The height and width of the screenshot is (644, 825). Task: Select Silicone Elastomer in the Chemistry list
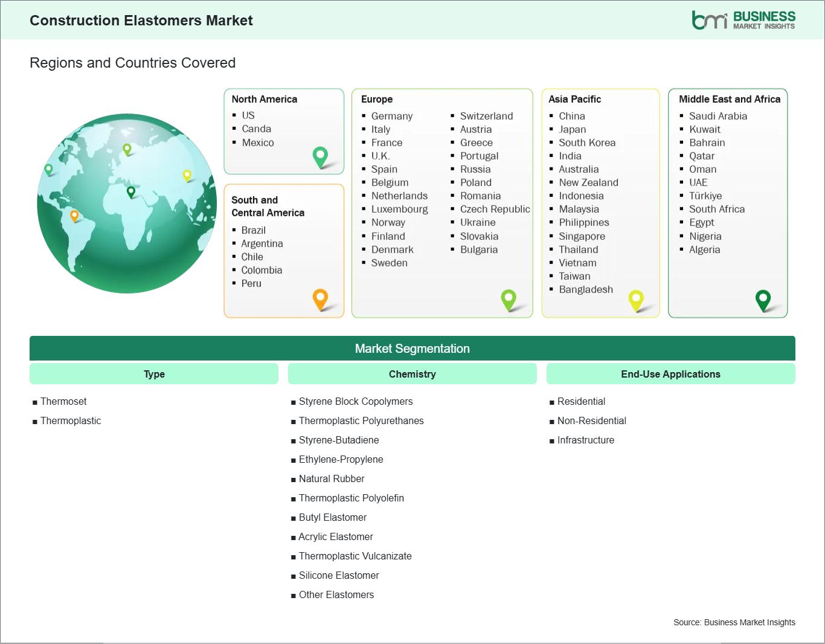[x=339, y=575]
